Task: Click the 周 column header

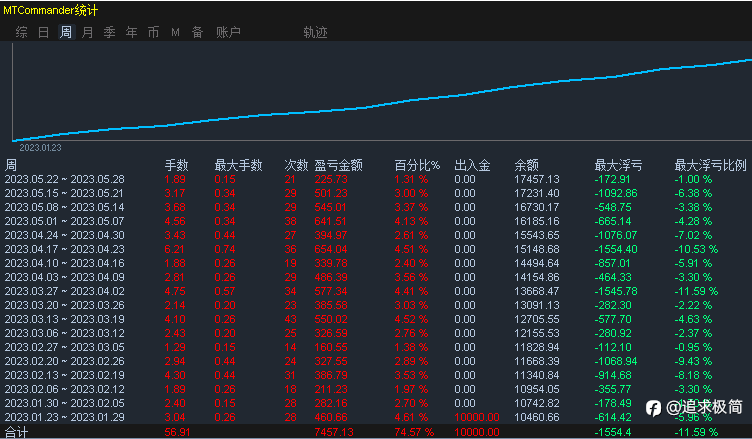Action: [11, 166]
